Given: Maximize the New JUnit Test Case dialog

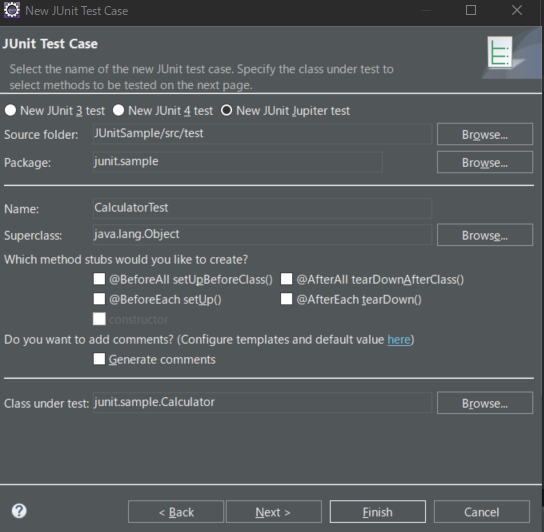Looking at the screenshot, I should (x=471, y=10).
